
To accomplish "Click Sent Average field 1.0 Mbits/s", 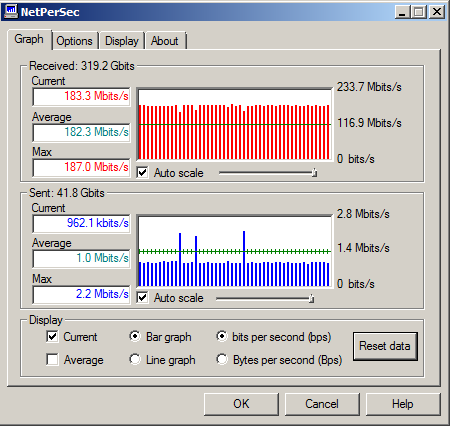I will click(x=81, y=258).
